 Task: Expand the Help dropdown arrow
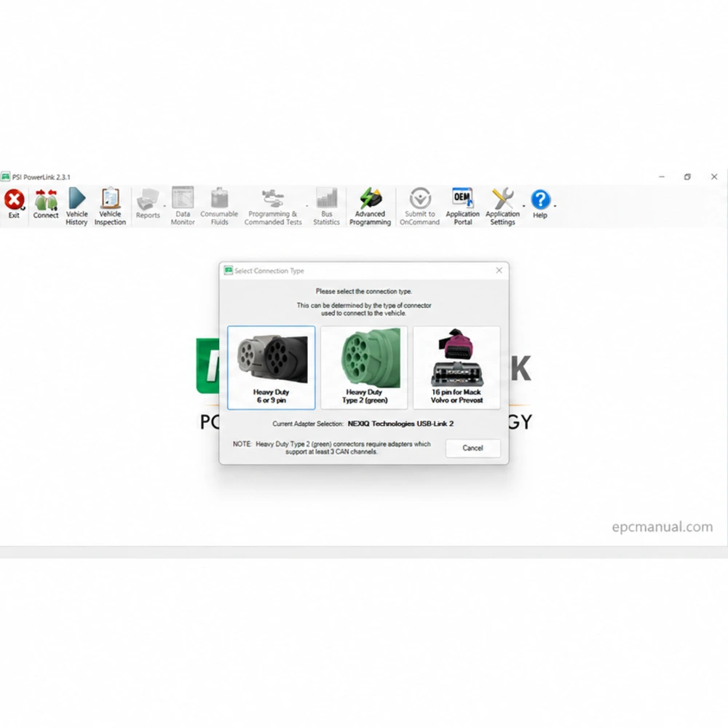(555, 206)
